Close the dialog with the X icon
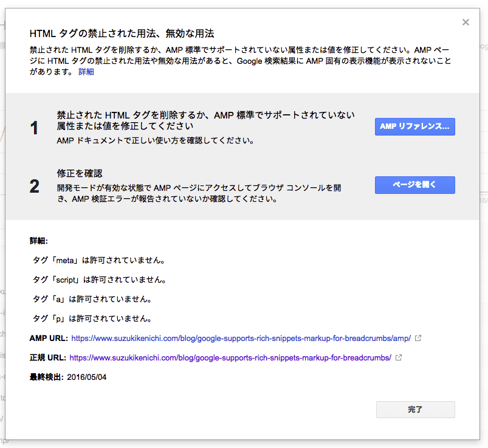The width and height of the screenshot is (488, 448). coord(466,22)
